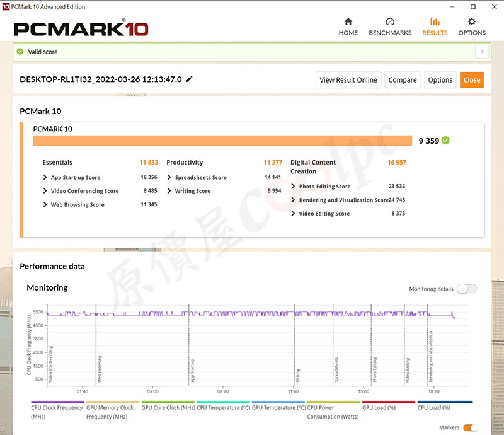Click the result name DESKTOP-RL1TI32 title
Viewport: 504px width, 435px height.
pos(101,79)
